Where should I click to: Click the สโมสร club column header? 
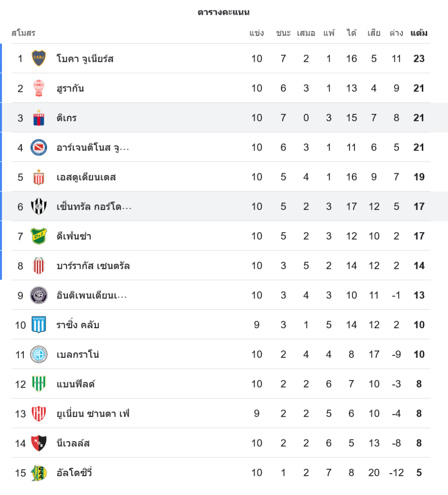[x=23, y=33]
